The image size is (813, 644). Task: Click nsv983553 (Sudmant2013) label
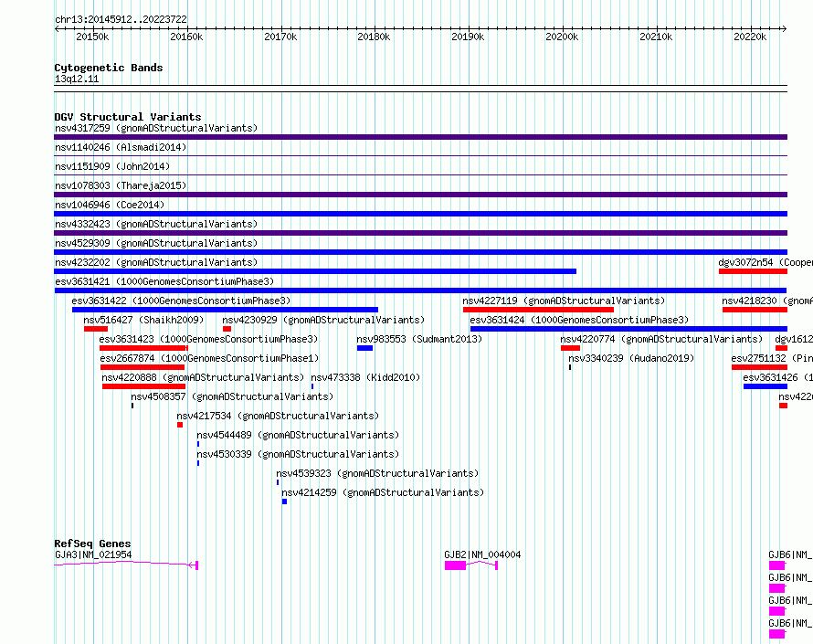(419, 339)
